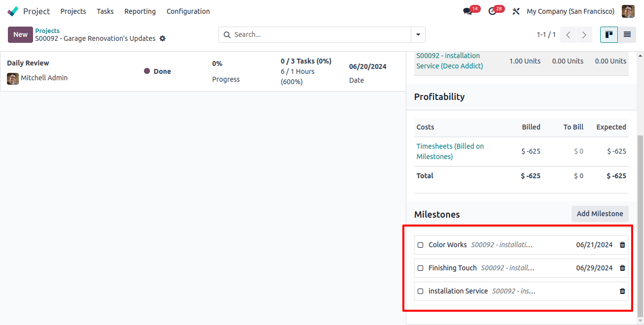This screenshot has height=325, width=644.
Task: Open the activities clock icon with 28 badge
Action: [x=492, y=11]
